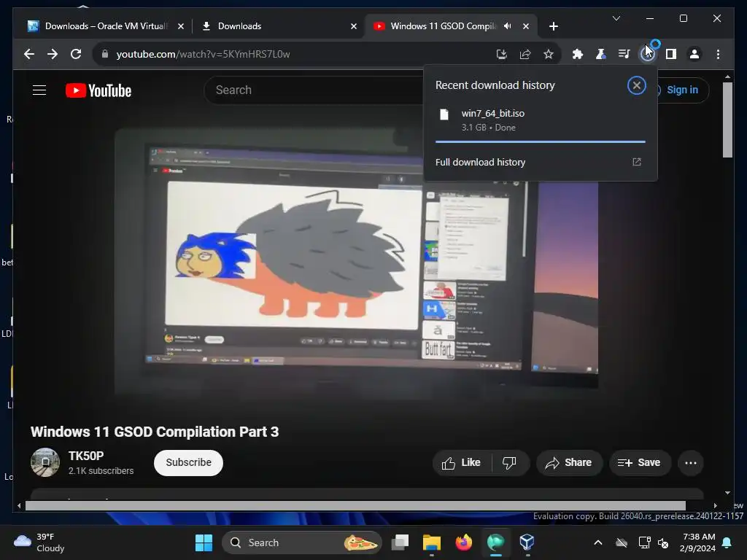This screenshot has height=560, width=747.
Task: Open the tab search chevron
Action: point(616,18)
